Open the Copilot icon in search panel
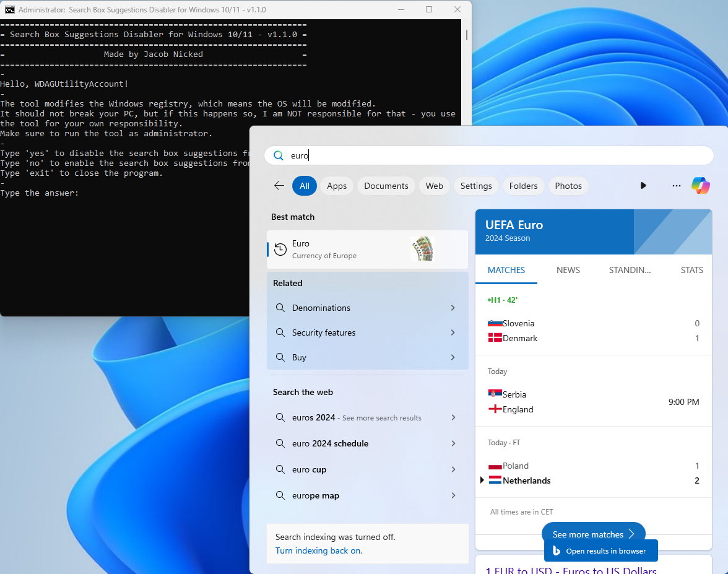Viewport: 728px width, 574px height. tap(700, 186)
